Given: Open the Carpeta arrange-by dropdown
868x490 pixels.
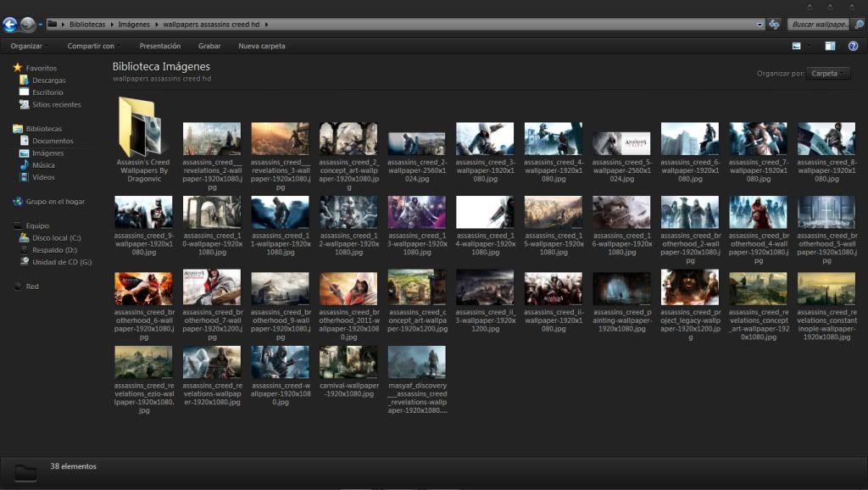Looking at the screenshot, I should click(x=828, y=74).
